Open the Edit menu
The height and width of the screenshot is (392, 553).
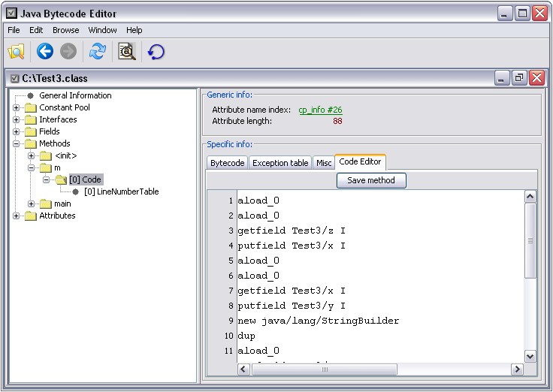36,30
